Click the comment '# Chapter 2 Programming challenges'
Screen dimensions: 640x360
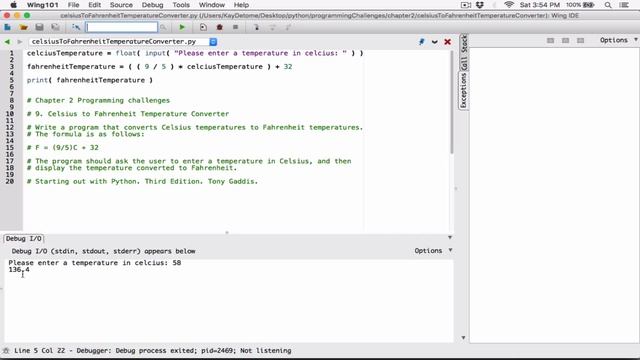click(x=98, y=100)
